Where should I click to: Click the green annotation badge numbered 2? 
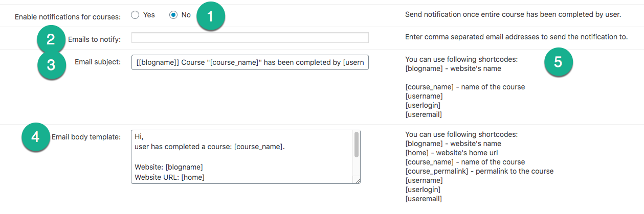tap(51, 40)
